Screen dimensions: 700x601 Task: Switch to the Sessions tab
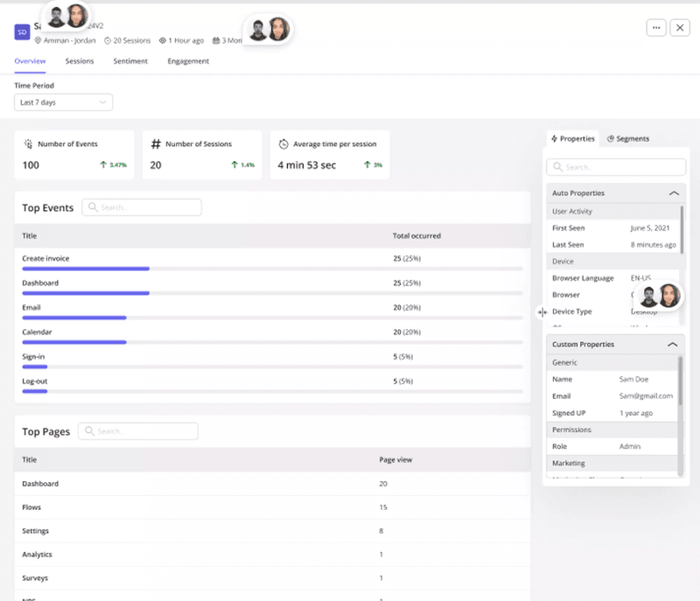click(x=80, y=61)
